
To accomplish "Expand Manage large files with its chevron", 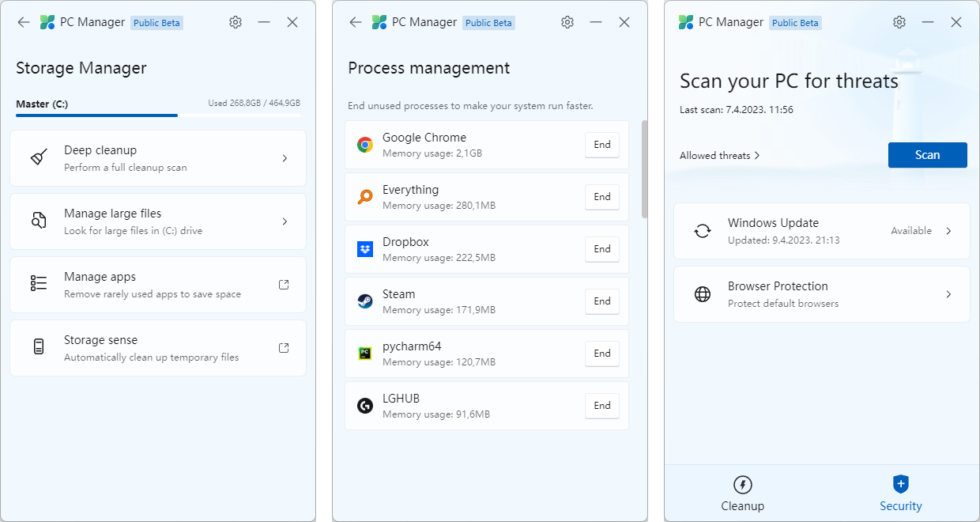I will (x=285, y=221).
